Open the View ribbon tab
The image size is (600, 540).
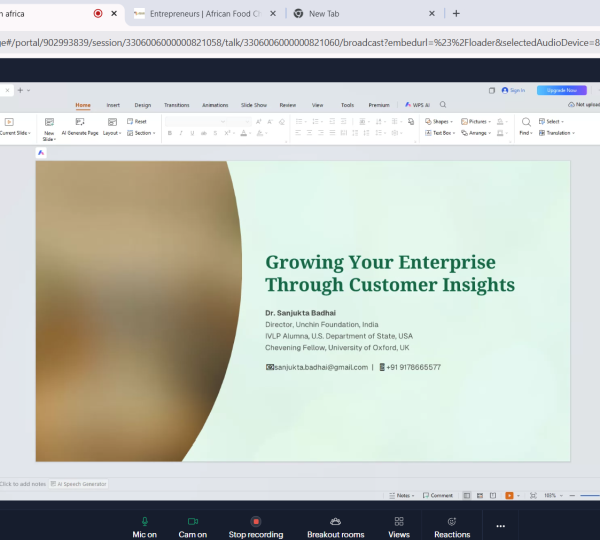click(x=317, y=105)
